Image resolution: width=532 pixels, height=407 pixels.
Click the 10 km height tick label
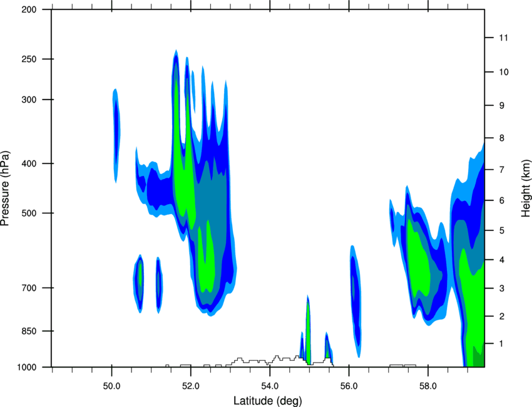point(503,72)
